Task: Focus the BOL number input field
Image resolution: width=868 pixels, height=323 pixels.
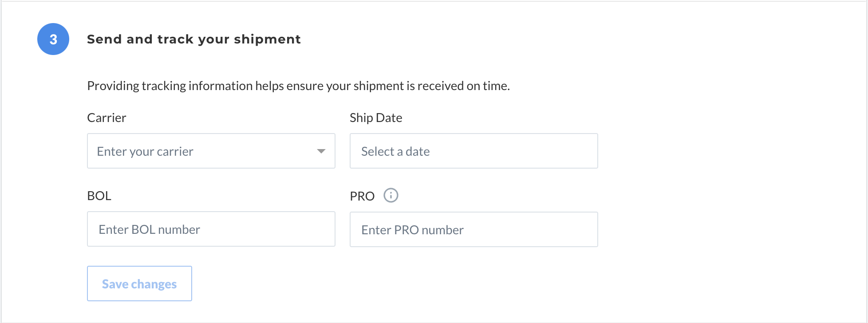Action: tap(211, 229)
